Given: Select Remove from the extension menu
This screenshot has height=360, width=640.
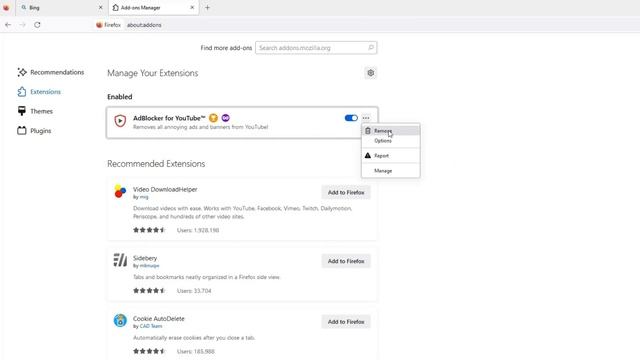Looking at the screenshot, I should pyautogui.click(x=391, y=131).
